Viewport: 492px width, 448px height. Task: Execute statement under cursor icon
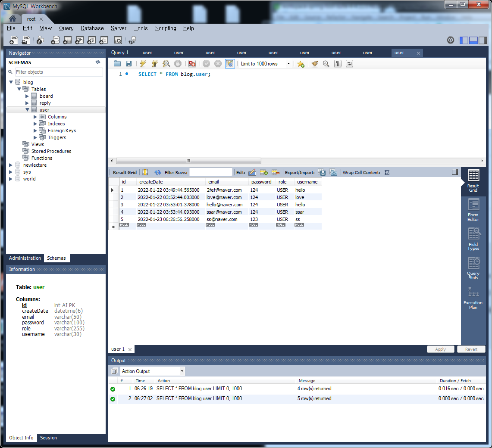[x=155, y=64]
